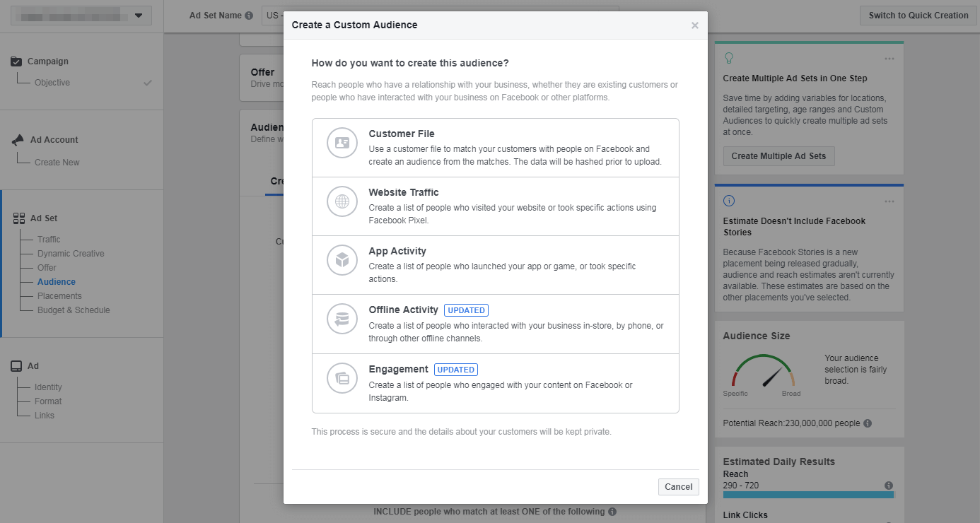Close the Create a Custom Audience dialog
Screen dimensions: 980x523
(694, 25)
